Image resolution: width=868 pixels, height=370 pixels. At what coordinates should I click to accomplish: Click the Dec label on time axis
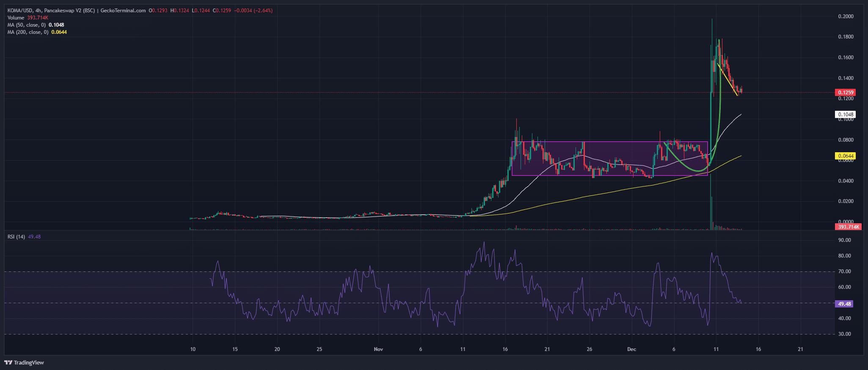(632, 349)
